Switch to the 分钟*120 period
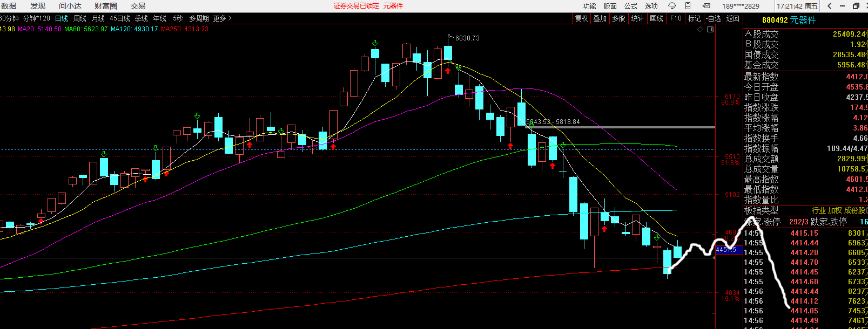The height and width of the screenshot is (329, 868). [x=37, y=18]
